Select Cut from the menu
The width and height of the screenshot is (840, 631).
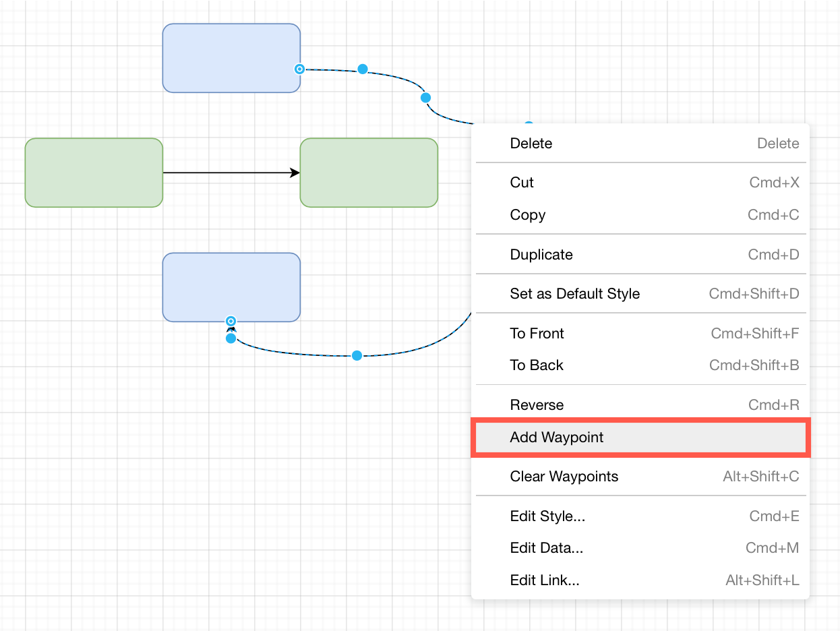click(x=521, y=182)
